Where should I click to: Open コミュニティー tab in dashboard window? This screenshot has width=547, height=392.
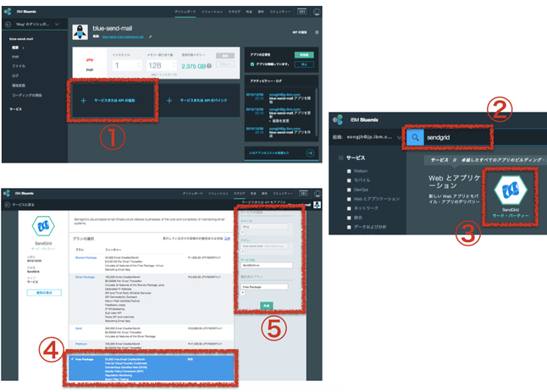point(280,12)
